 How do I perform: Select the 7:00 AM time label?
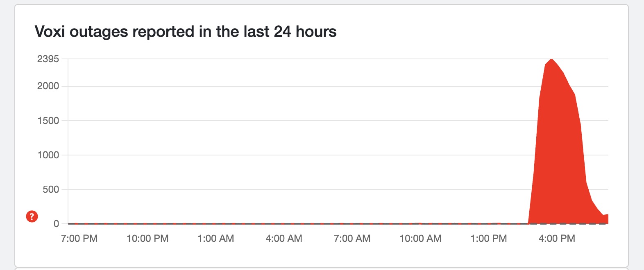click(x=352, y=239)
